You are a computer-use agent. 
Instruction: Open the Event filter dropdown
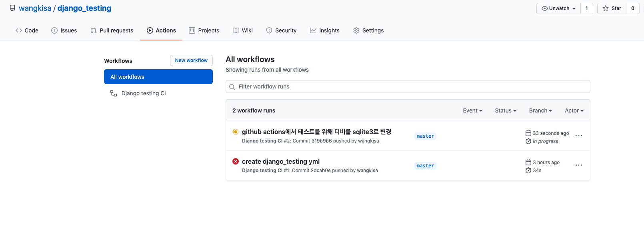pos(472,110)
